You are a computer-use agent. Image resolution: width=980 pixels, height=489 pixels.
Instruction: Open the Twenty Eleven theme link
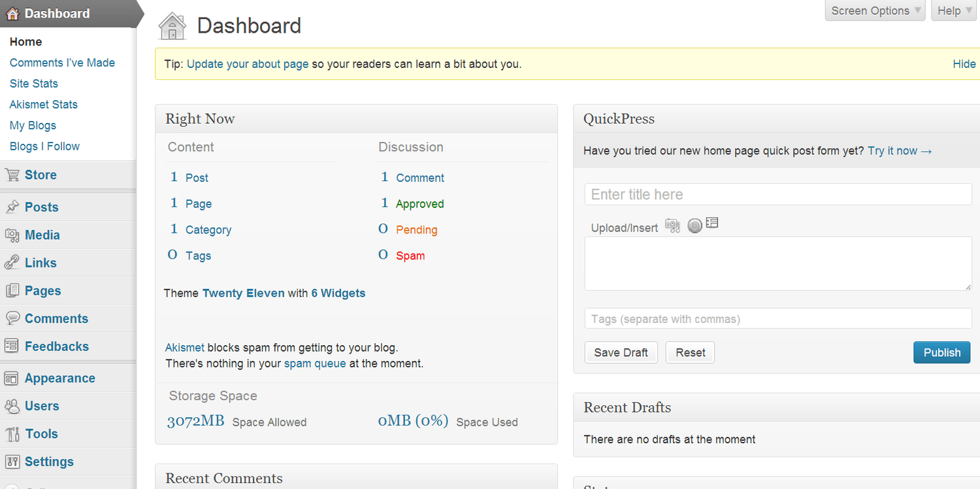coord(243,294)
